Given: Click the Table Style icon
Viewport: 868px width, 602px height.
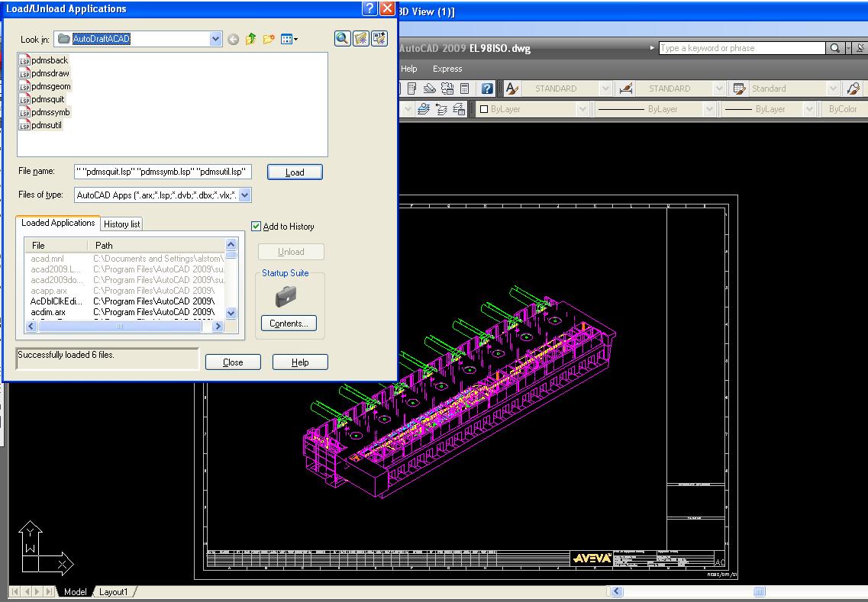Looking at the screenshot, I should pyautogui.click(x=739, y=89).
